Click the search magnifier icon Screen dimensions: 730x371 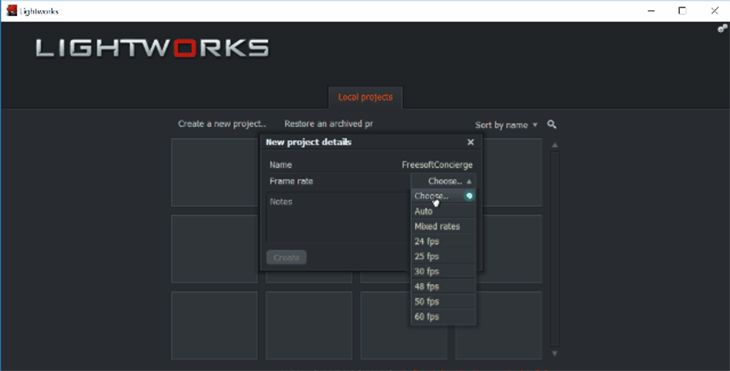(x=552, y=124)
